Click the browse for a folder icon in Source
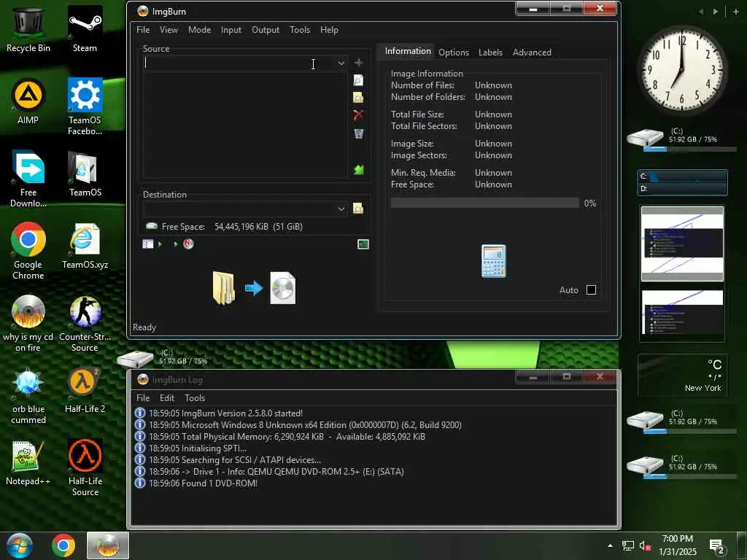747x560 pixels. [358, 98]
